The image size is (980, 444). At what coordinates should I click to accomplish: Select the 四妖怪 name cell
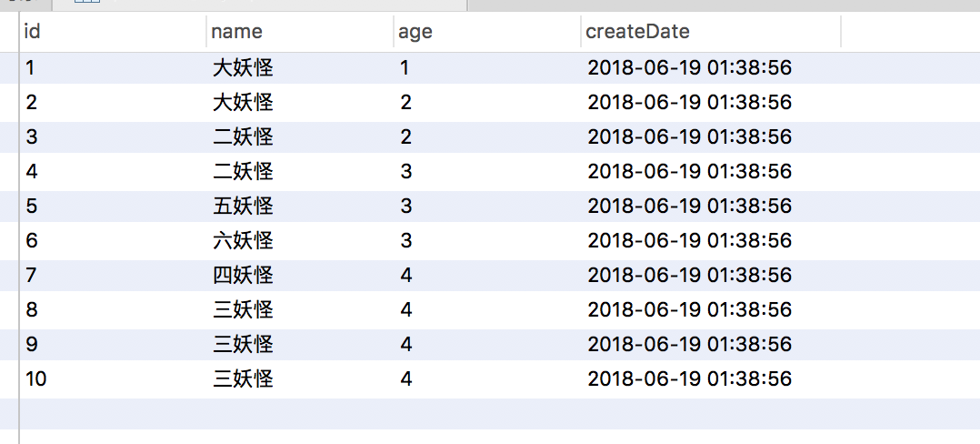tap(243, 275)
